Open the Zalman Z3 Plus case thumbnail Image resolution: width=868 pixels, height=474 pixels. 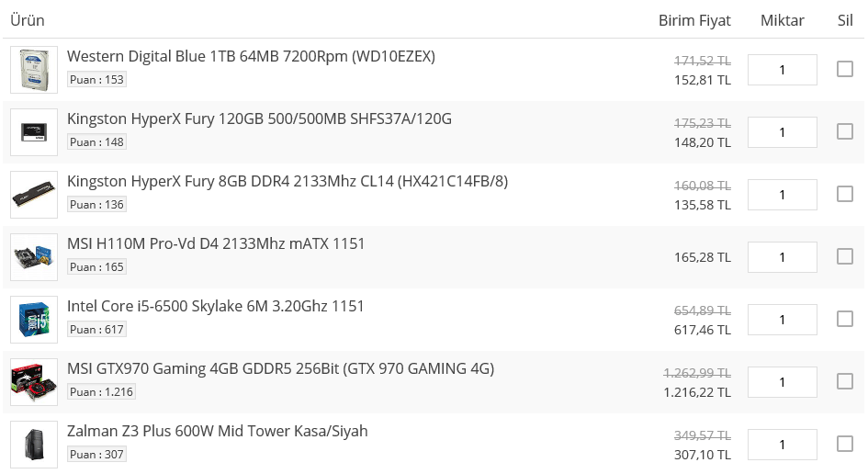34,445
